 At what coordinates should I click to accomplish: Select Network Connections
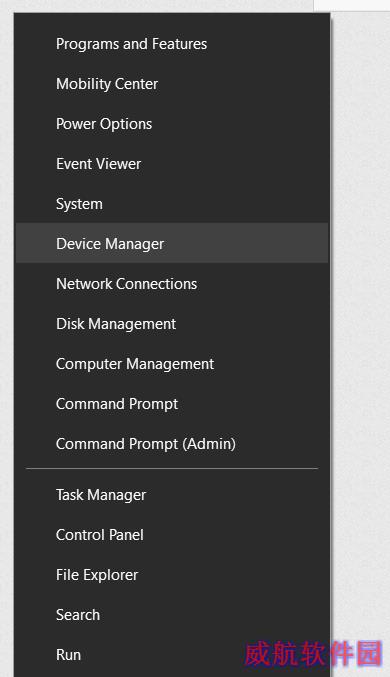(172, 284)
